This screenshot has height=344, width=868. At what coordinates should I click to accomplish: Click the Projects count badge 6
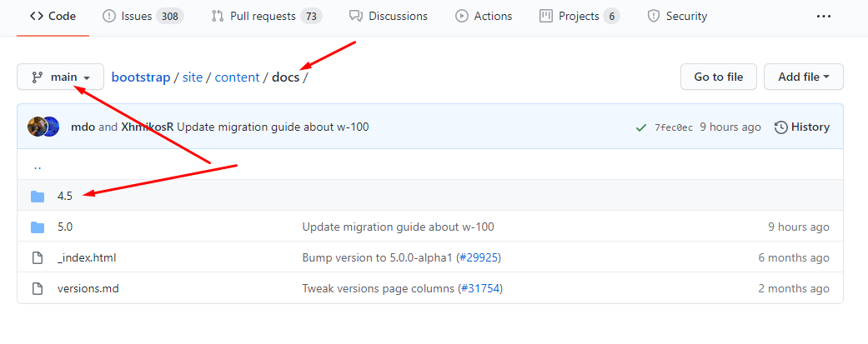click(612, 17)
